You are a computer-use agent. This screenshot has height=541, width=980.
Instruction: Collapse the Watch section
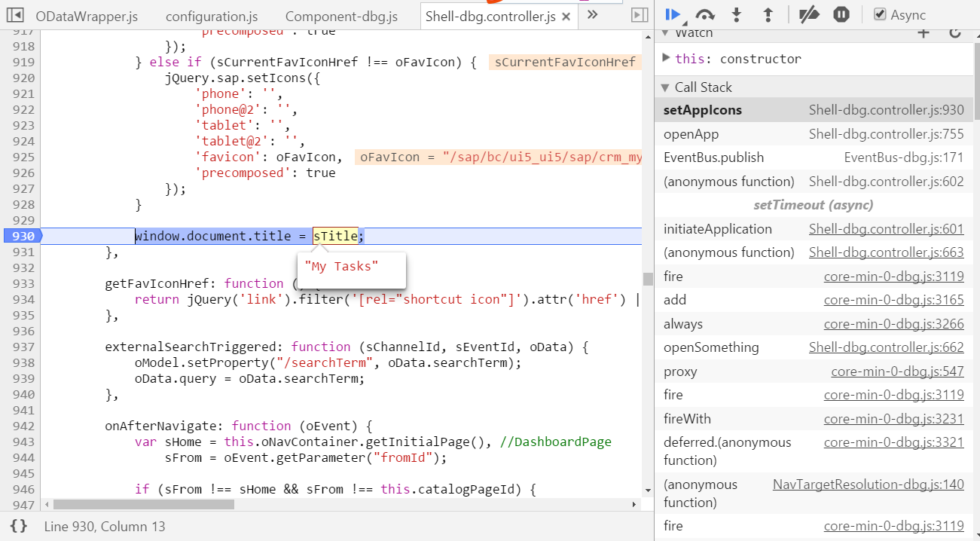point(665,33)
